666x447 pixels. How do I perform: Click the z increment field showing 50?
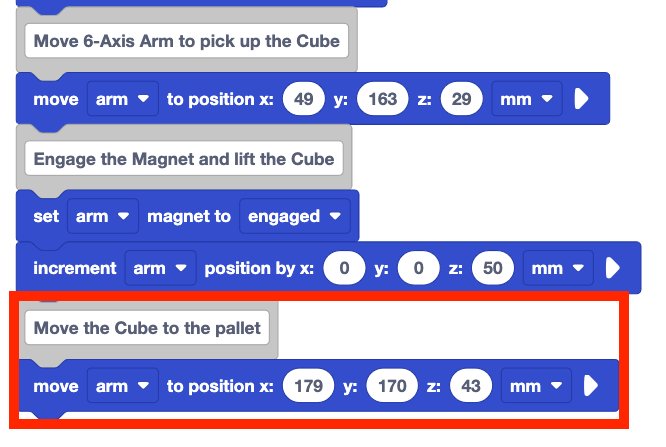click(494, 268)
